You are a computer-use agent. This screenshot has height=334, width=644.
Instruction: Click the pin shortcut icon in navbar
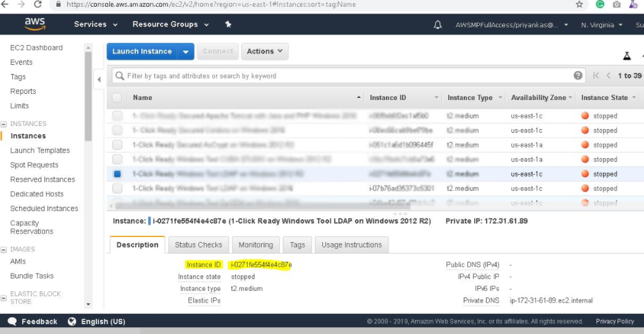tap(228, 25)
